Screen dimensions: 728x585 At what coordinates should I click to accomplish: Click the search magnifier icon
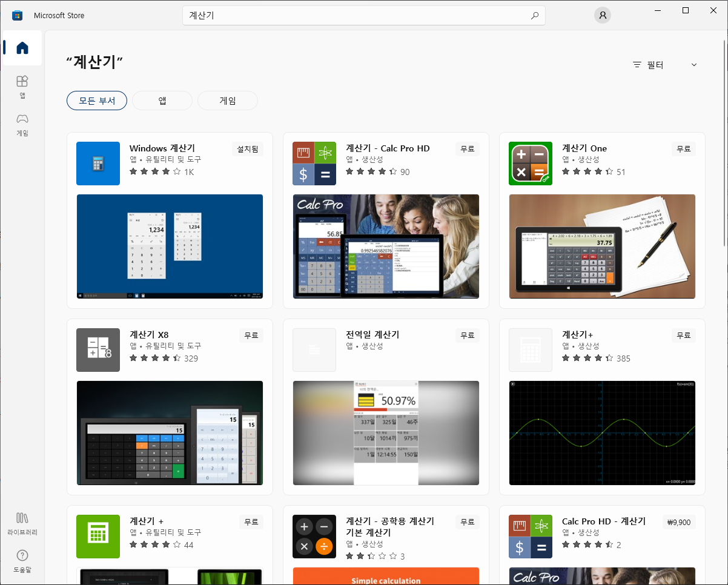[x=534, y=15]
